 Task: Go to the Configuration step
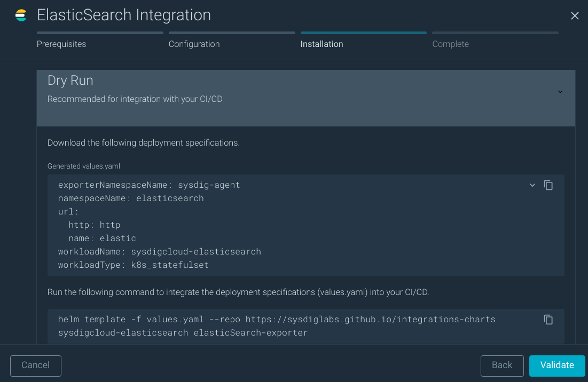pos(194,44)
